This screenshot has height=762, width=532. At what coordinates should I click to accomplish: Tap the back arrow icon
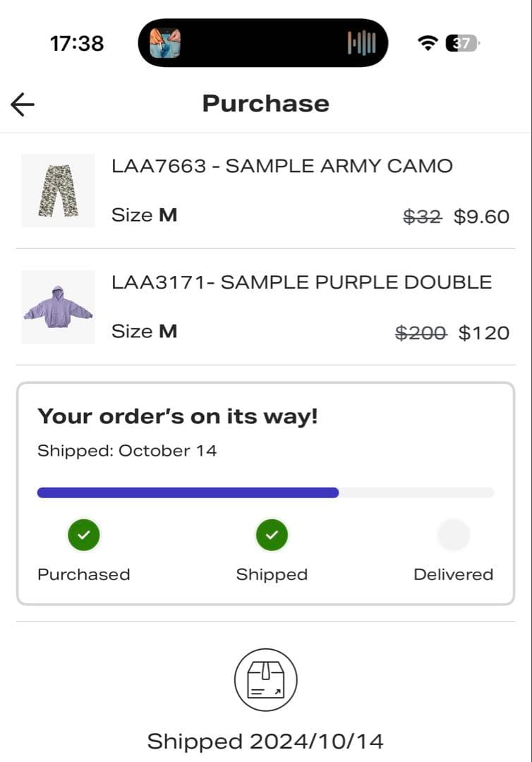pos(23,104)
